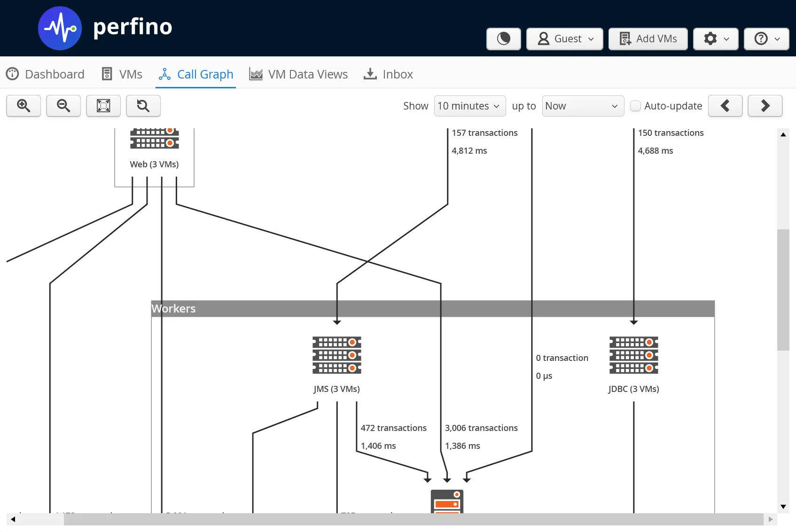
Task: Open the 'Now' end time dropdown
Action: click(583, 106)
